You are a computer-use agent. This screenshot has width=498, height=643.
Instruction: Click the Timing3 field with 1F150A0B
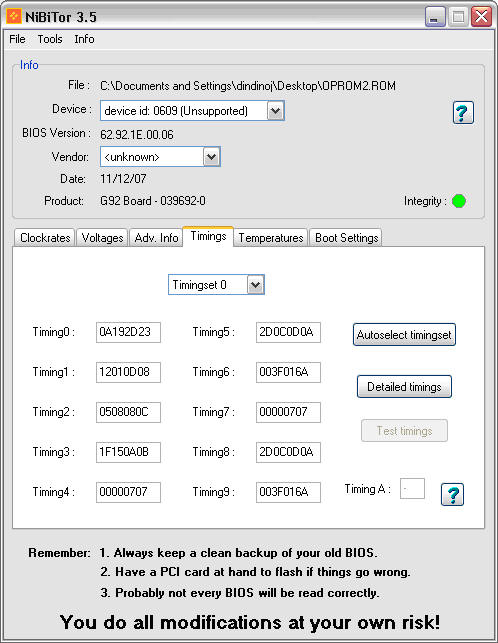tap(128, 452)
